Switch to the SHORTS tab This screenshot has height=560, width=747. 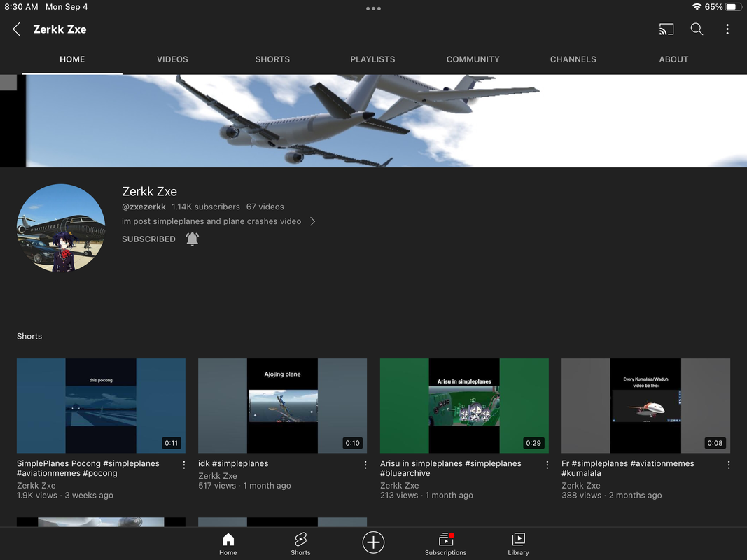(x=272, y=59)
